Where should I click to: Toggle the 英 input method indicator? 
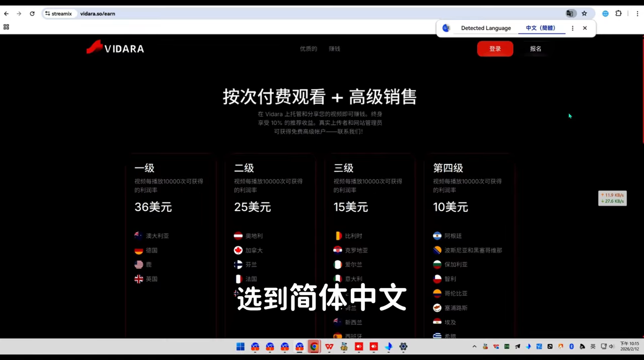pos(593,346)
